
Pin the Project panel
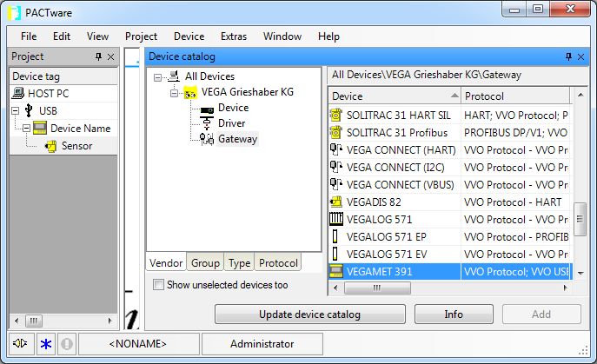click(98, 56)
